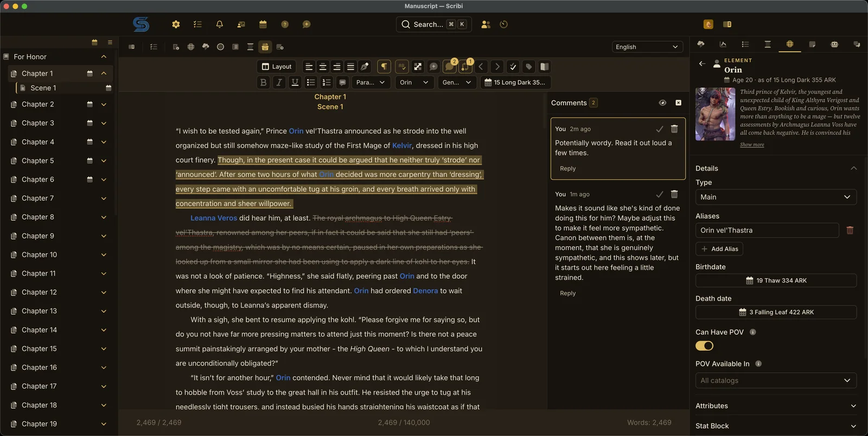Open notifications bell icon

coord(219,24)
